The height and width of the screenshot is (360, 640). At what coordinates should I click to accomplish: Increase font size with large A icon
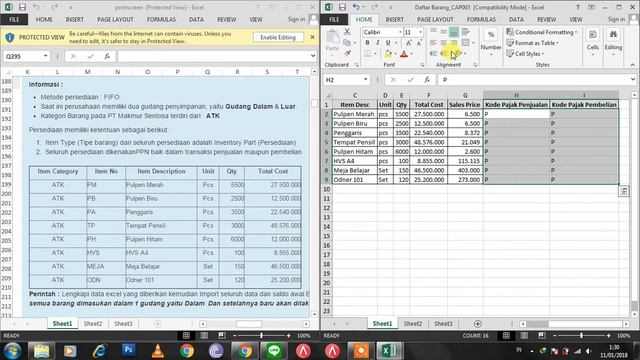[409, 43]
